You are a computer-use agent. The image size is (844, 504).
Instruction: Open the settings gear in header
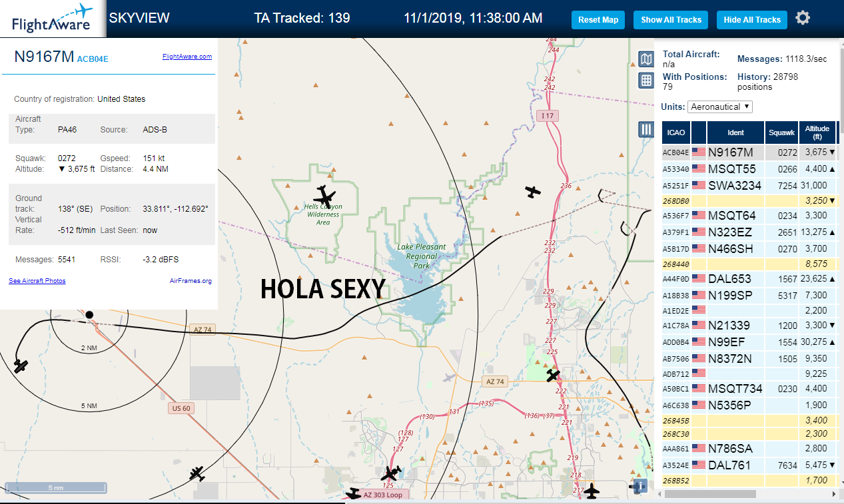pos(803,18)
